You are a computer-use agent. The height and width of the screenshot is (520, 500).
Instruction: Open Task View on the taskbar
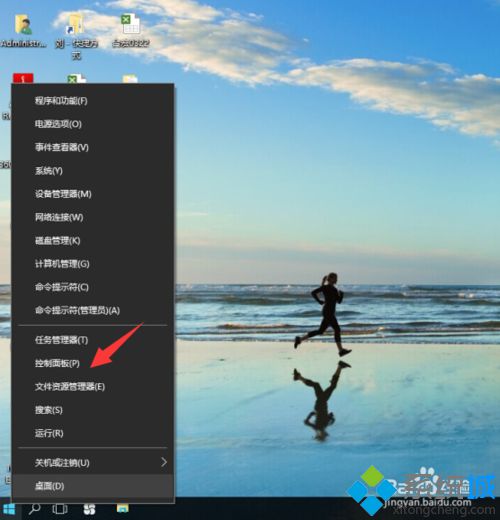click(x=60, y=509)
